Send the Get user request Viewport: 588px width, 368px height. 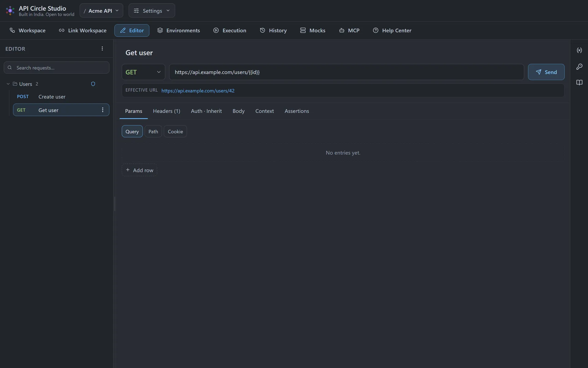click(x=546, y=72)
